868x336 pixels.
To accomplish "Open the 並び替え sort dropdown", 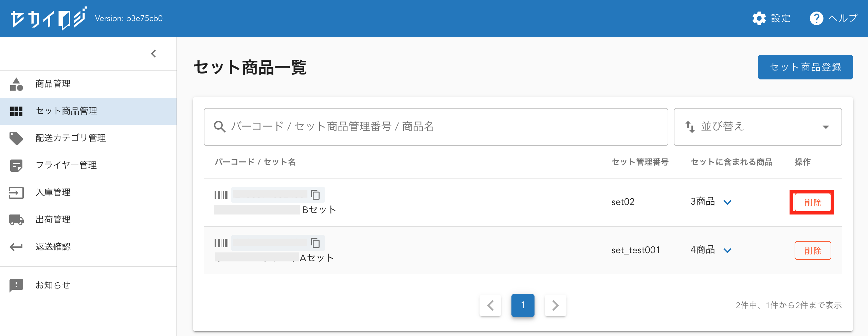I will point(757,127).
